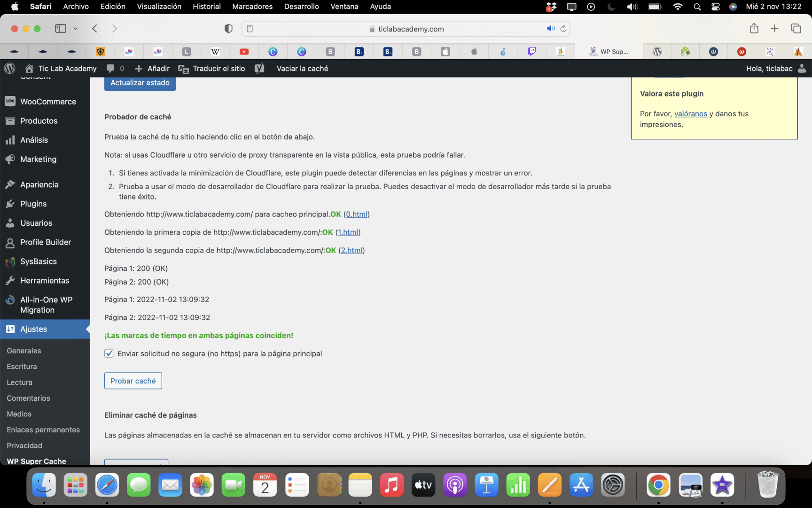Screen dimensions: 812x508
Task: Open WP Super Cache submenu item
Action: coord(37,461)
